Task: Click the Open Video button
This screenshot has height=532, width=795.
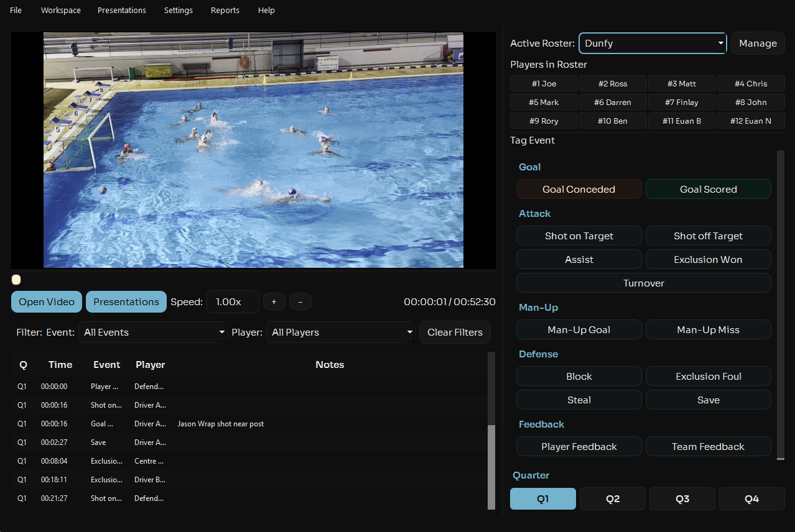Action: click(46, 301)
